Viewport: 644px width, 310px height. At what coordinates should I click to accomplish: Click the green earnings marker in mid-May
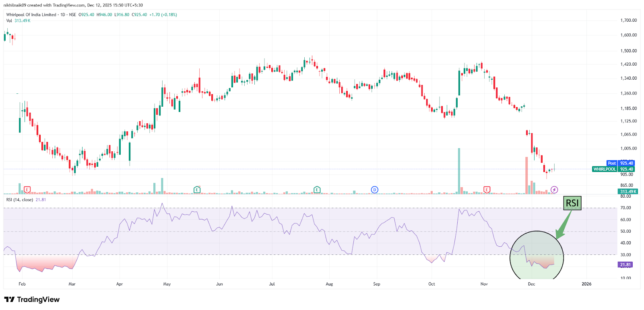coord(197,190)
